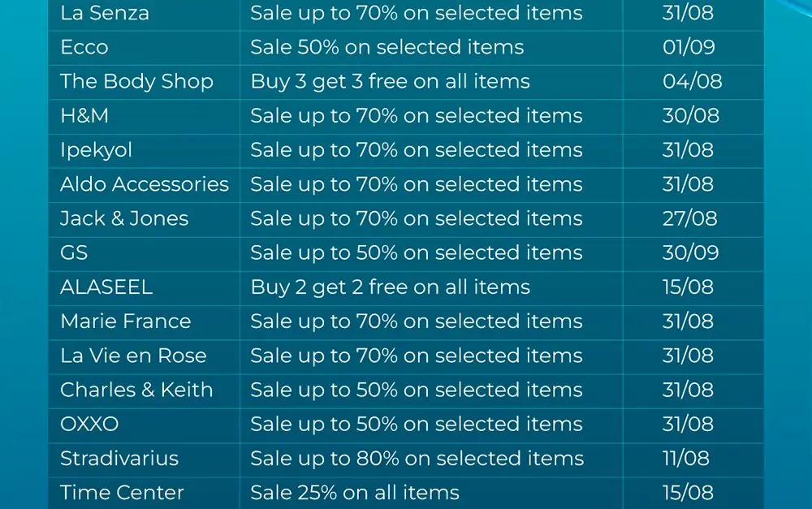This screenshot has height=509, width=812.
Task: Click Aldo Accessories in the table
Action: [x=145, y=184]
